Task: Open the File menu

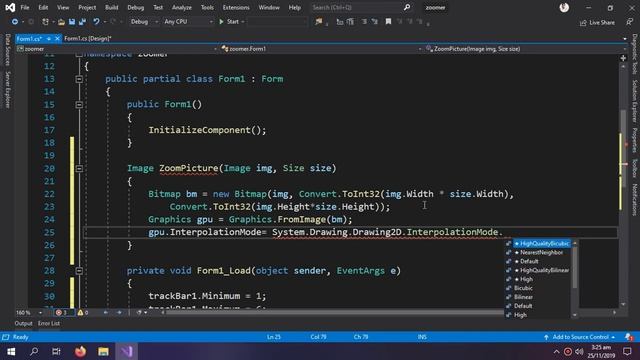Action: (25, 7)
